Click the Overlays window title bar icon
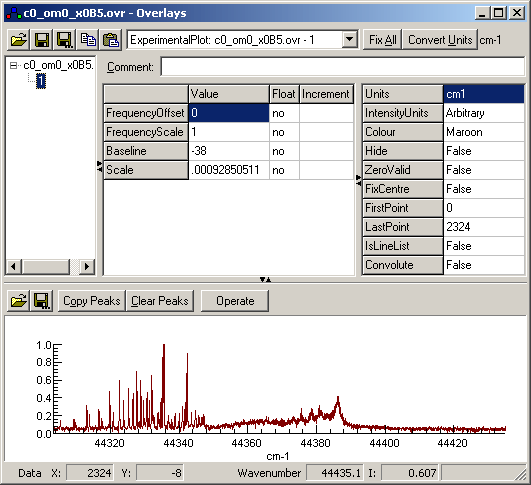 pyautogui.click(x=14, y=13)
